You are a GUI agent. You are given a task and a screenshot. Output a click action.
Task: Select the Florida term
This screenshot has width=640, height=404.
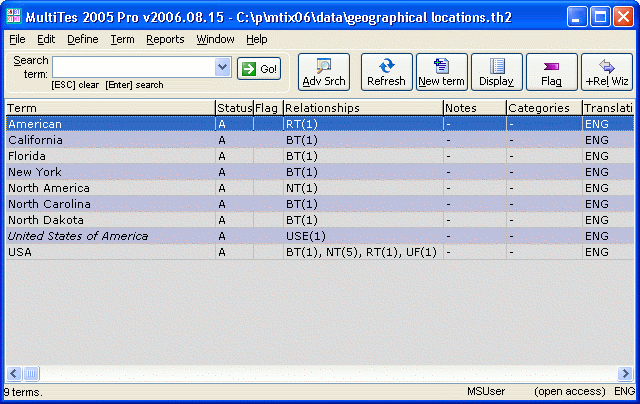click(27, 156)
